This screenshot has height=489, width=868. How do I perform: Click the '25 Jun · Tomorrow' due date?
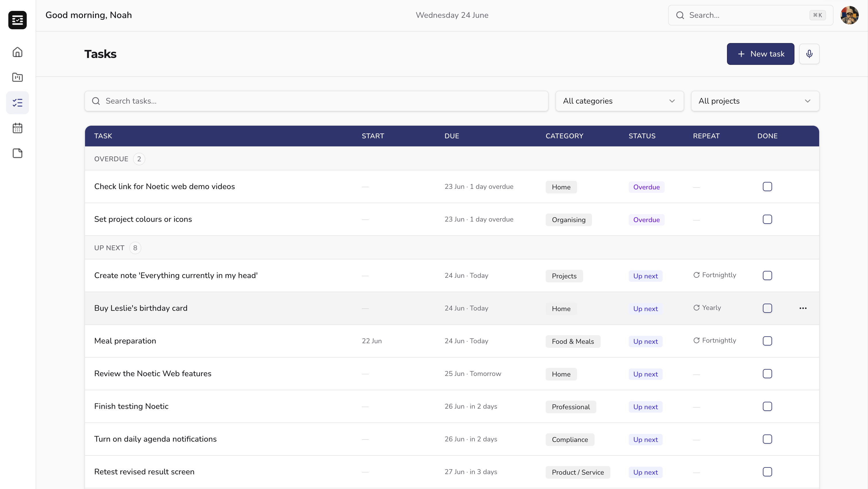pos(473,374)
